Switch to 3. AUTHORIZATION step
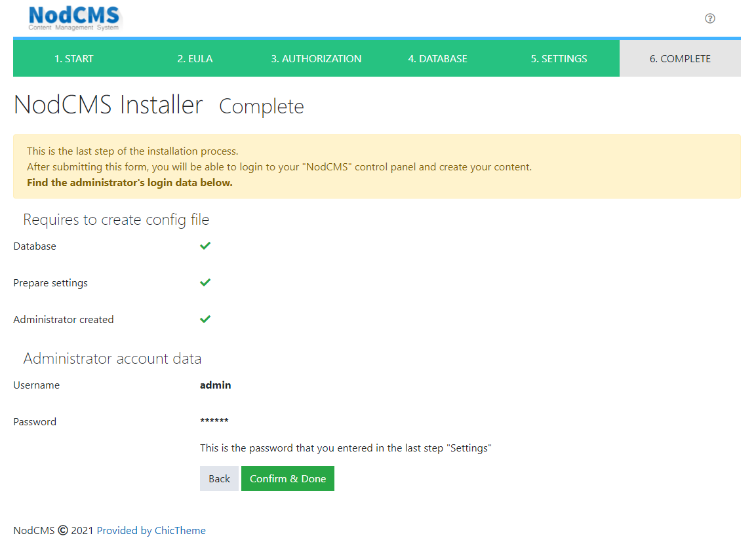 click(316, 59)
